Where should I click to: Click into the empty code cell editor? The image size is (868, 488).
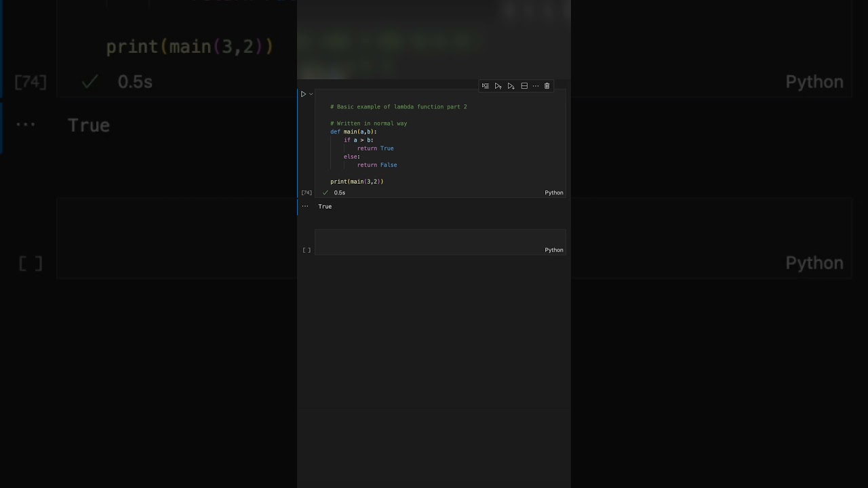[x=440, y=238]
